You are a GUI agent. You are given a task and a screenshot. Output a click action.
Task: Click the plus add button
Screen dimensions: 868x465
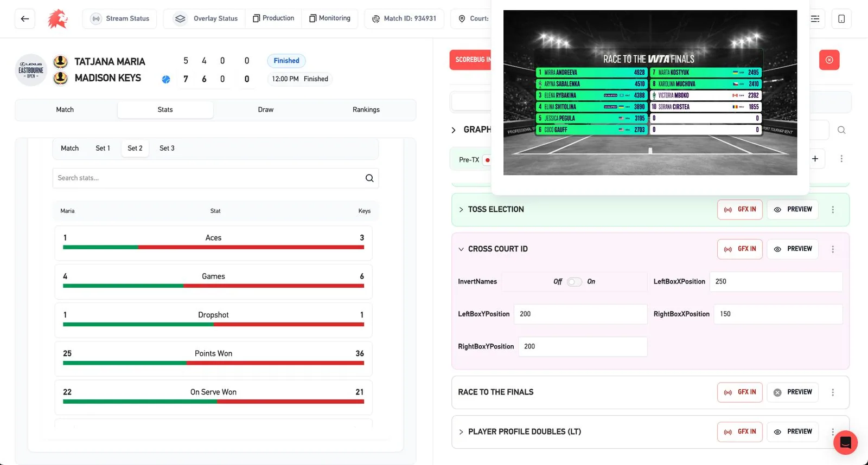click(815, 159)
